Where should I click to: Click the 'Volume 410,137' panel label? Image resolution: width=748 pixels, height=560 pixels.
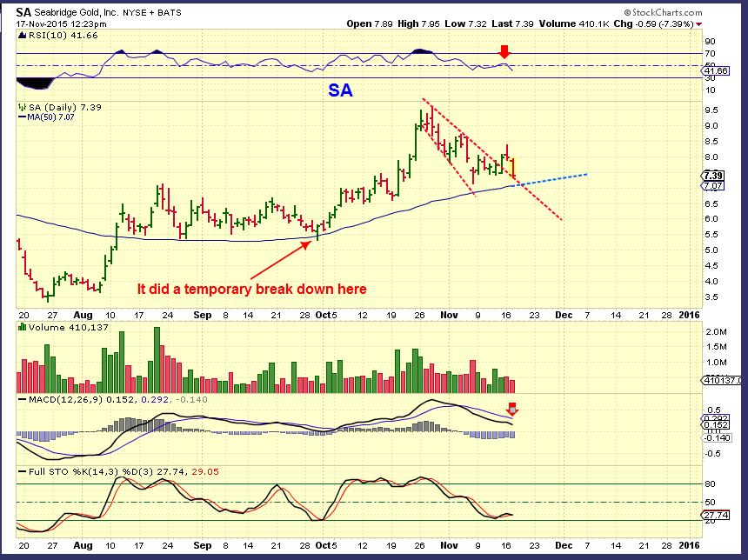point(68,327)
